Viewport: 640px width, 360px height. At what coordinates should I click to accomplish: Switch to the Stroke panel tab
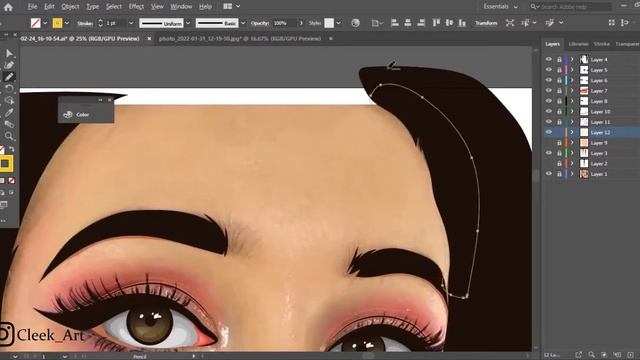(x=602, y=44)
